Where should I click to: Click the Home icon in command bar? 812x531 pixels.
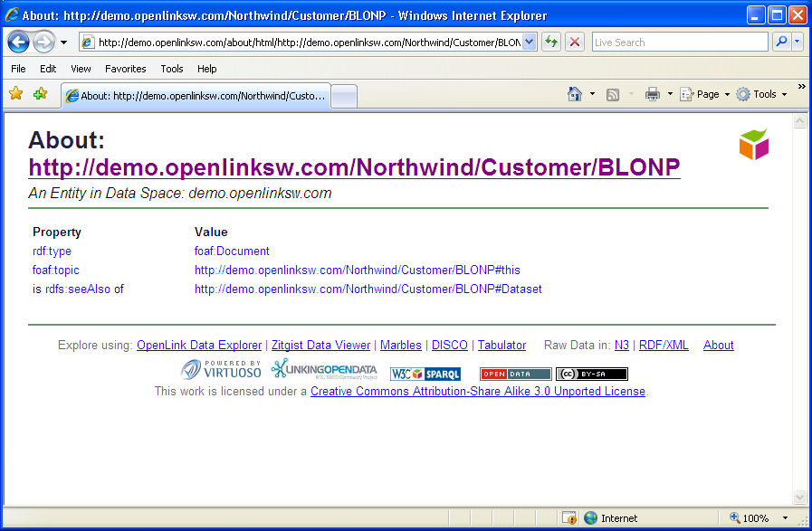coord(574,94)
